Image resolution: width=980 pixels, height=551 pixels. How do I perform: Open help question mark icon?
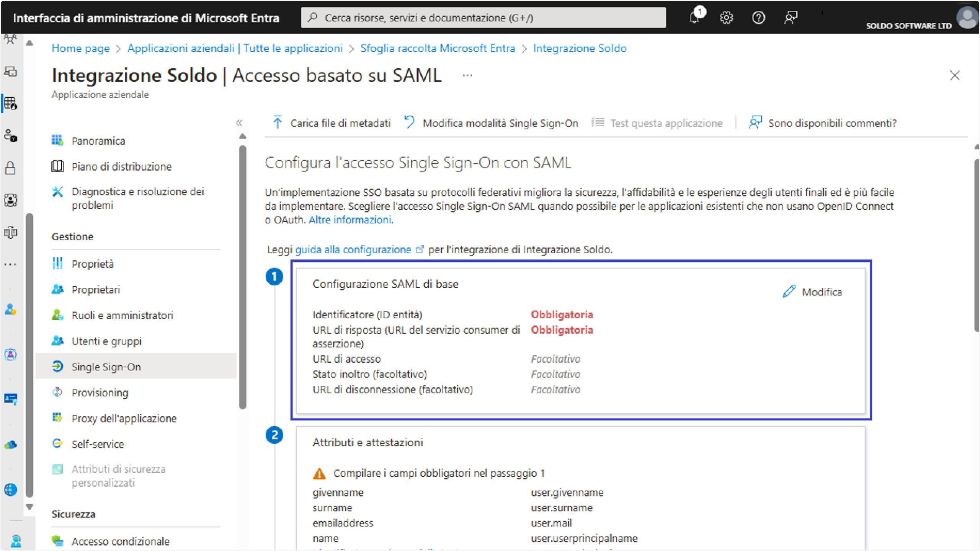click(758, 18)
